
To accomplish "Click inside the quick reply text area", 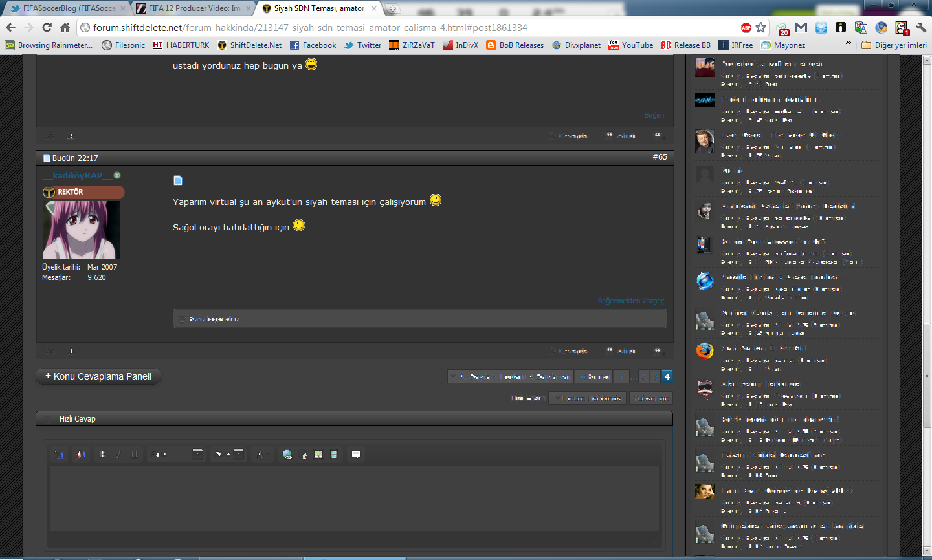I will (x=354, y=499).
